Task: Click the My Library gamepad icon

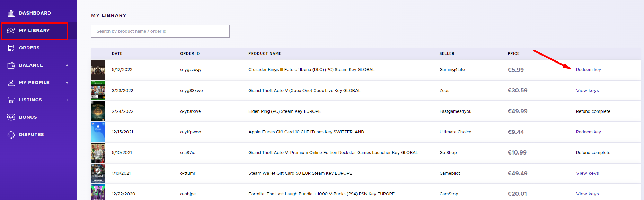Action: tap(11, 31)
